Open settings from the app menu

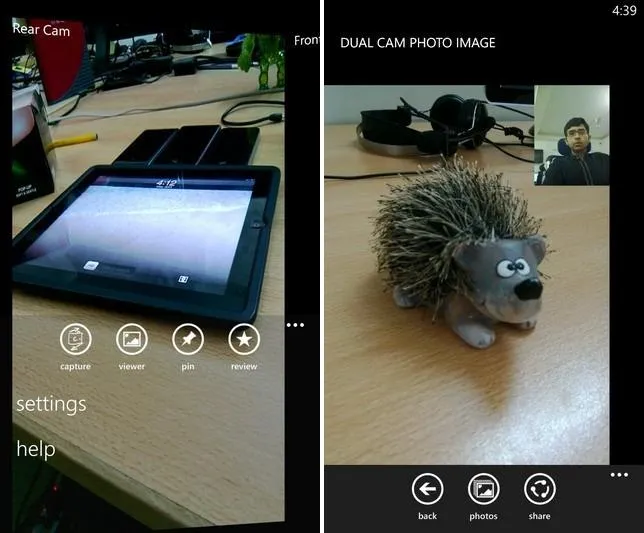tap(51, 404)
